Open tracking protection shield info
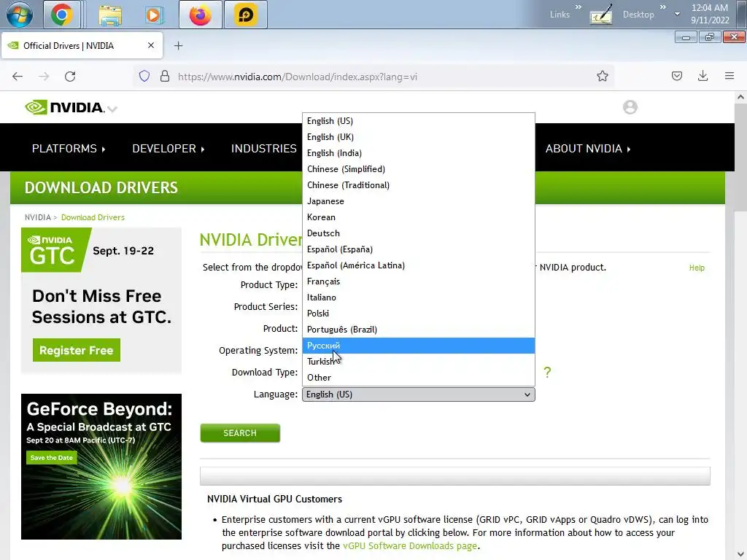Image resolution: width=747 pixels, height=560 pixels. tap(144, 76)
